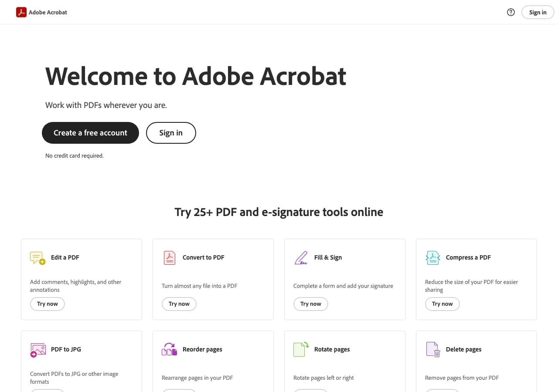Select the Delete pages trash icon
The height and width of the screenshot is (392, 558).
pos(432,349)
